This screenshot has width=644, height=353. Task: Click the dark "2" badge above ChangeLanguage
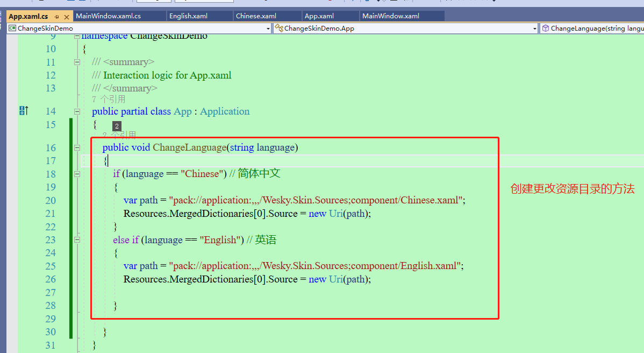(x=117, y=126)
